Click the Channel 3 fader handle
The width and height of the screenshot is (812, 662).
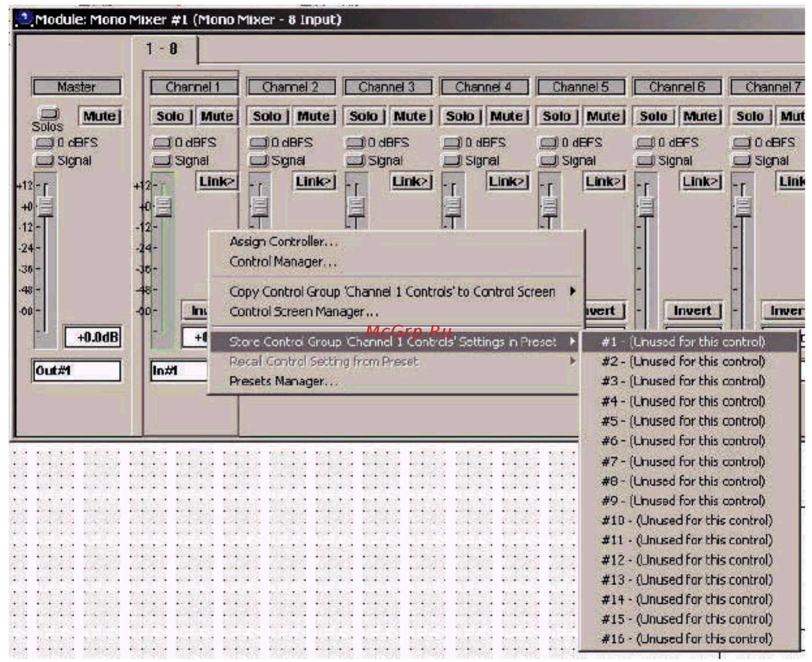(x=356, y=206)
